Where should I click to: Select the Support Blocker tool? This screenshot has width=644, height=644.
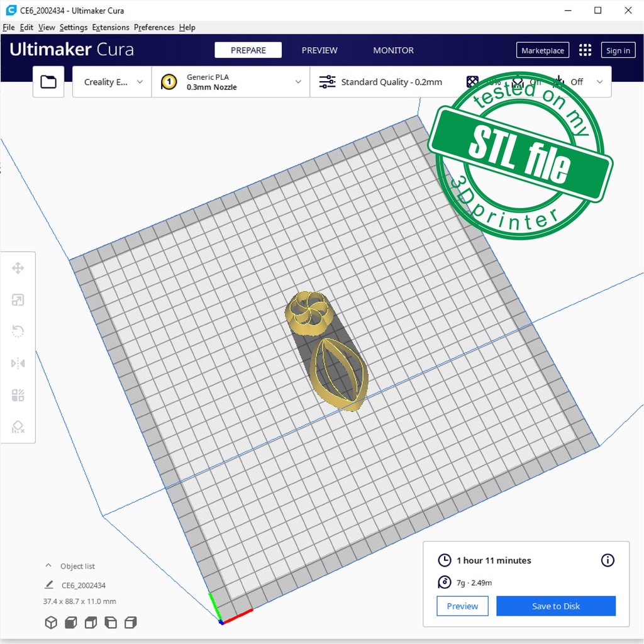coord(18,427)
